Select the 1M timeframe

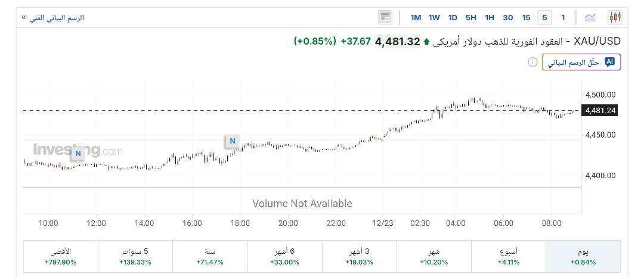pyautogui.click(x=416, y=17)
